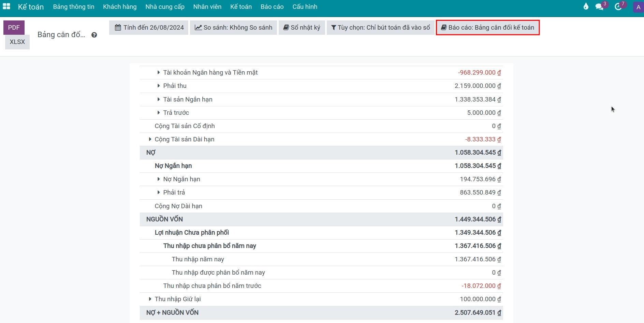Click Thu nhập chưa phân bổ năm nay
The image size is (644, 323).
(321, 246)
